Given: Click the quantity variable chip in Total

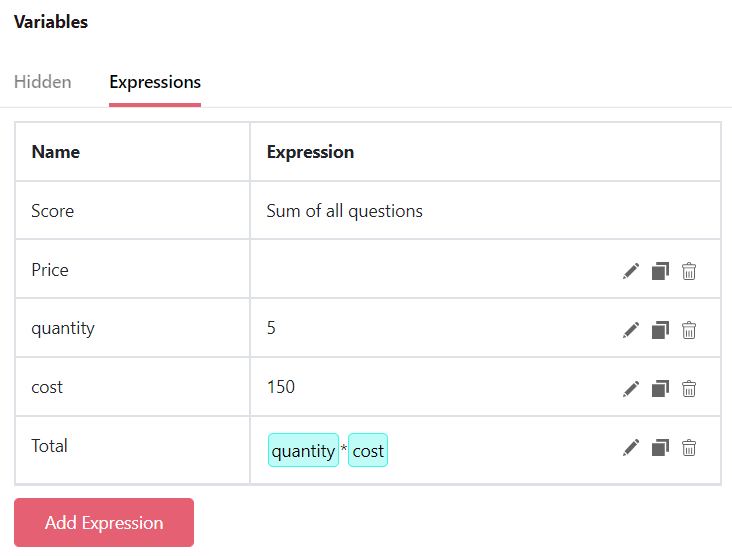Looking at the screenshot, I should (303, 450).
